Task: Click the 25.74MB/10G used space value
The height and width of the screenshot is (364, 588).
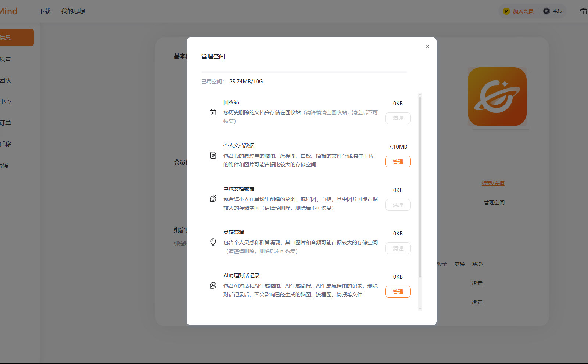Action: (x=246, y=82)
